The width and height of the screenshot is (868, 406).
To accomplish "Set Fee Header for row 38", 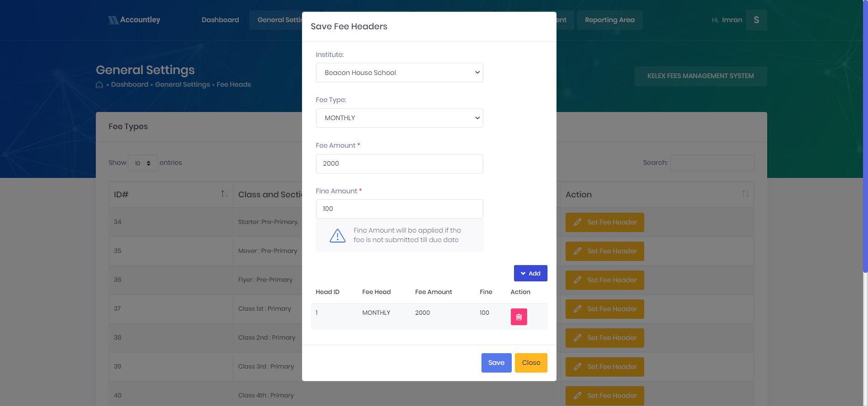I will pyautogui.click(x=604, y=338).
